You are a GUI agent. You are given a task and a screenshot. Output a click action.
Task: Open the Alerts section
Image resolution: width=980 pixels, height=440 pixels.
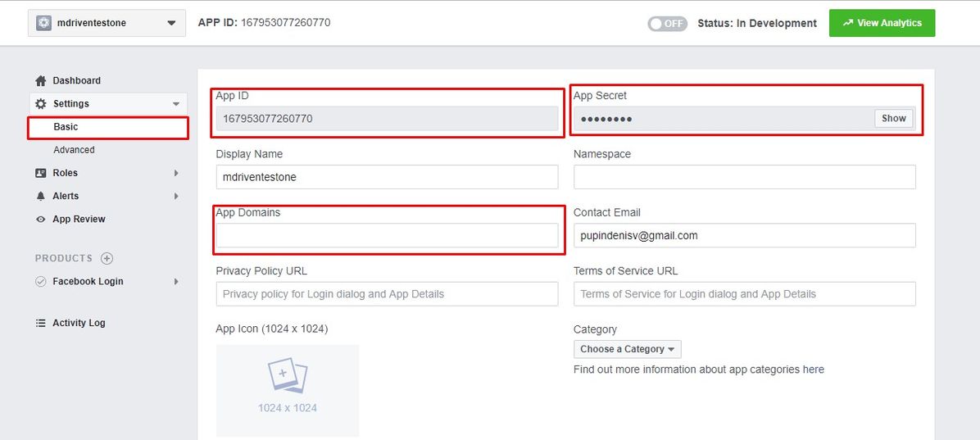(66, 197)
